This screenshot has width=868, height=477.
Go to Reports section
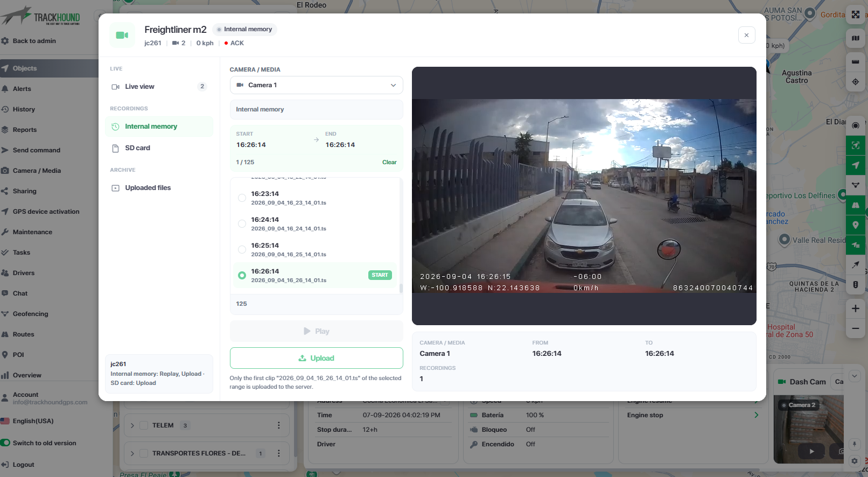(25, 130)
